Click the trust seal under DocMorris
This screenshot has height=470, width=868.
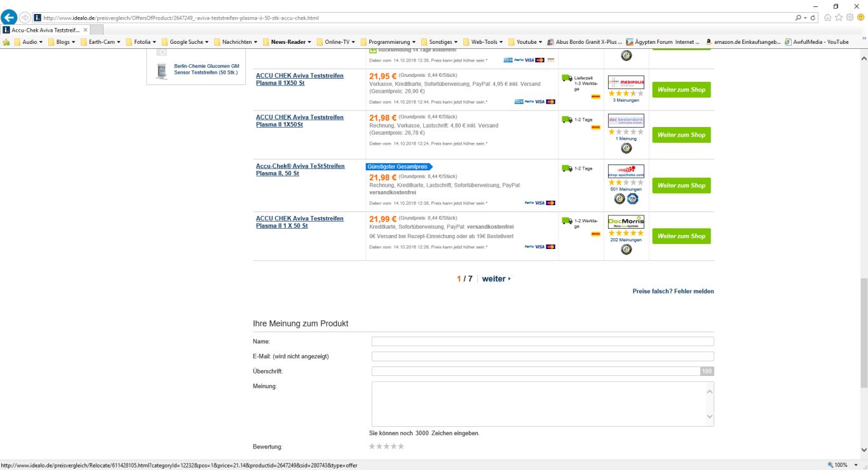point(627,250)
